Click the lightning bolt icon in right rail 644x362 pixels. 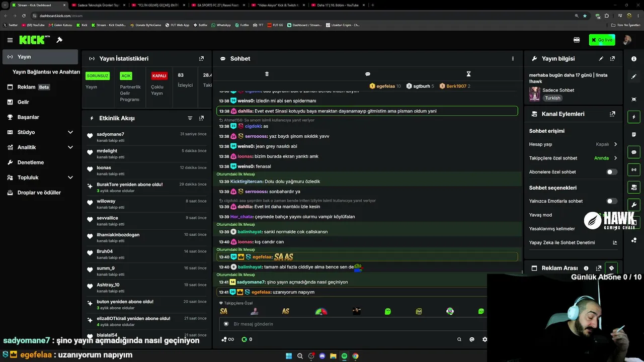tap(634, 117)
